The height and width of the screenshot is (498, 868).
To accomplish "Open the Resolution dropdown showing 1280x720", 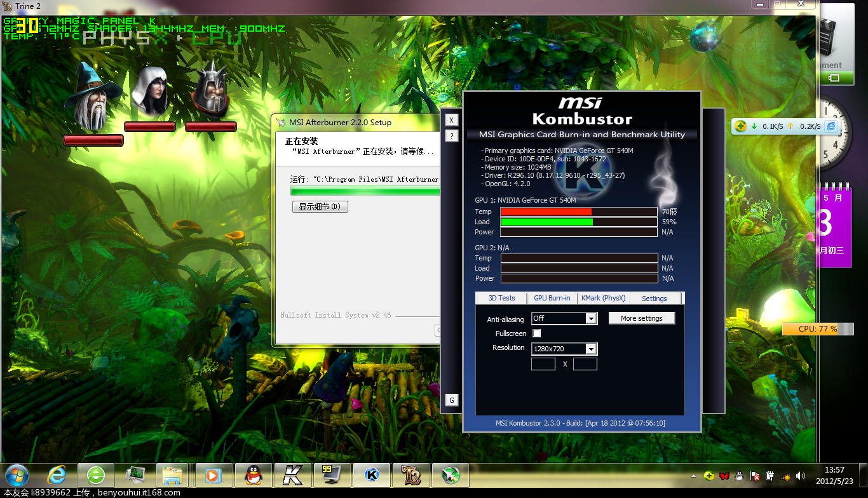I will 564,349.
